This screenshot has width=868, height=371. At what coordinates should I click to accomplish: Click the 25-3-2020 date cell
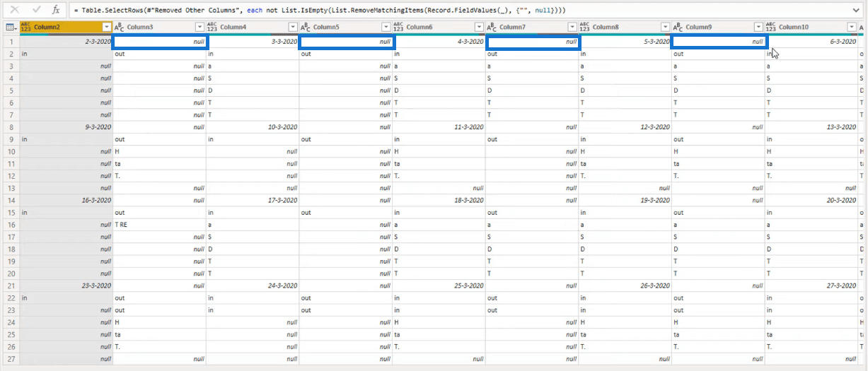point(439,285)
